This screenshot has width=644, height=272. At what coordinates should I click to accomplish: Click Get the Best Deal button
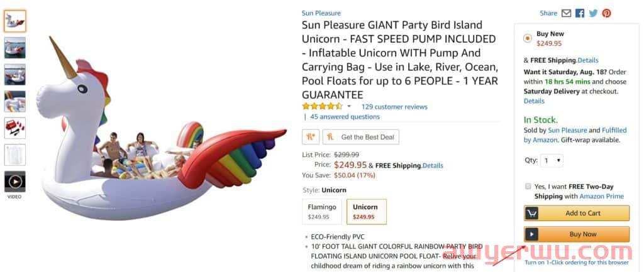coord(361,137)
